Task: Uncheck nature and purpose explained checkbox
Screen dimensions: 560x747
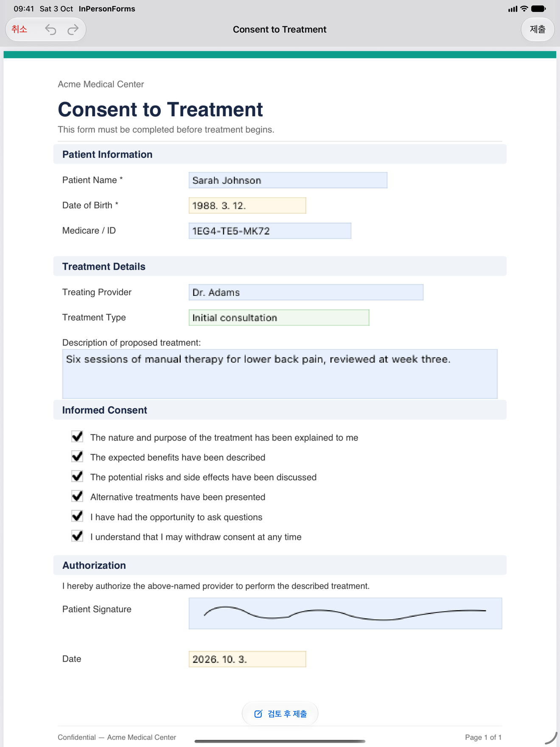Action: coord(77,437)
